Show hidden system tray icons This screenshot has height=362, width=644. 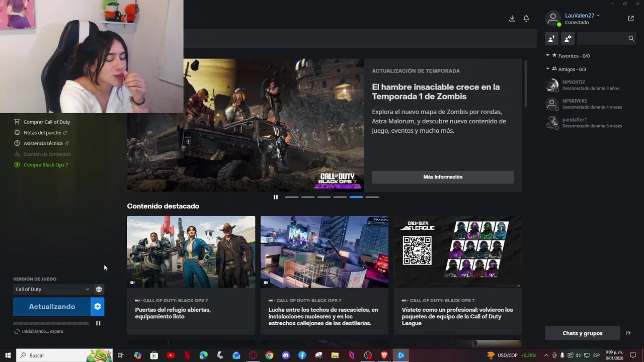coord(546,355)
